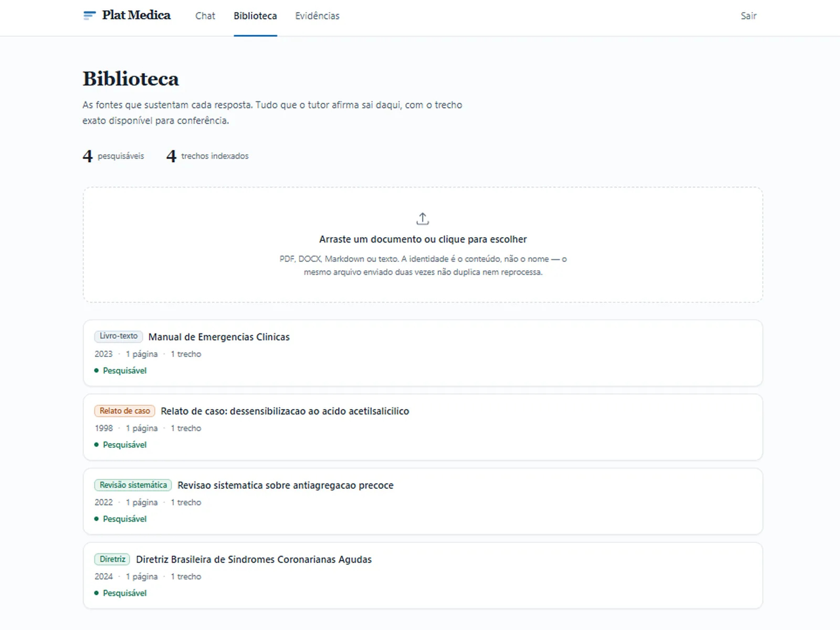Click the Livro-texto tag badge
This screenshot has width=840, height=630.
click(119, 336)
